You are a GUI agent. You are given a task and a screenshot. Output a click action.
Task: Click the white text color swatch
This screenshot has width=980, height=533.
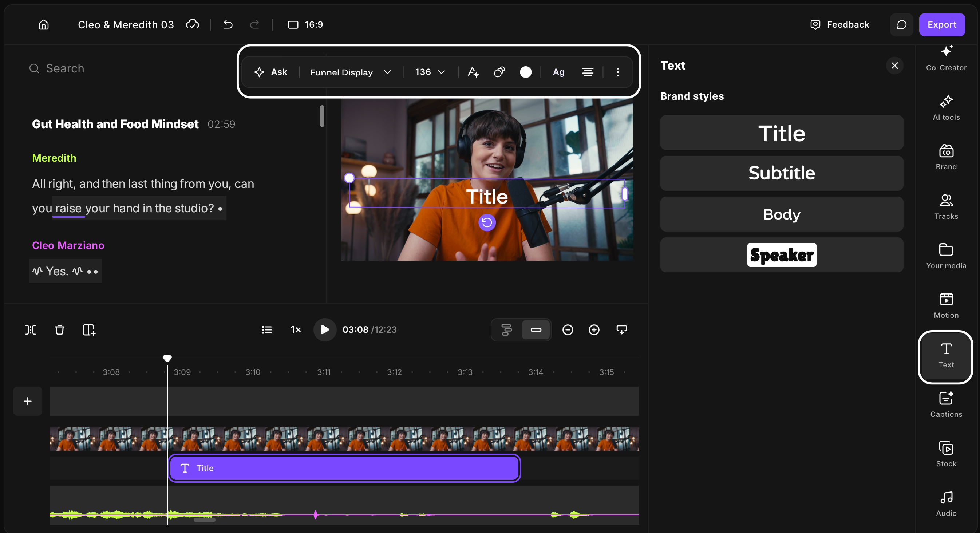(x=525, y=72)
